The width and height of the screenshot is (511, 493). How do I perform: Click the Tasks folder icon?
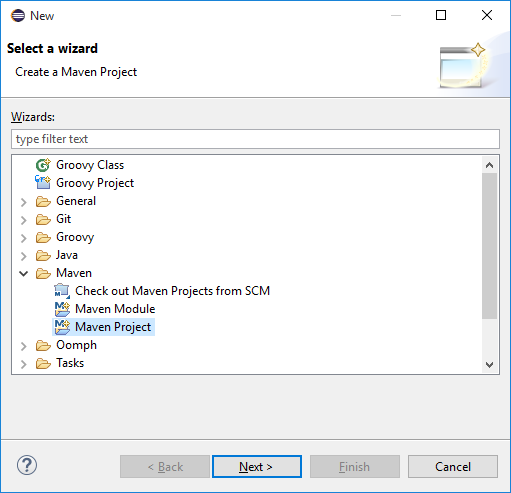point(43,363)
